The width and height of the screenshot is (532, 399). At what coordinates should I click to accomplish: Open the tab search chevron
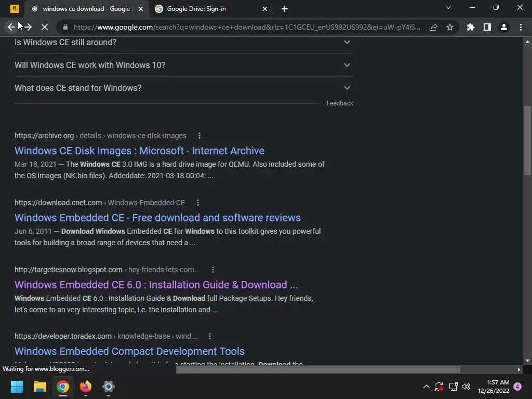coord(448,7)
